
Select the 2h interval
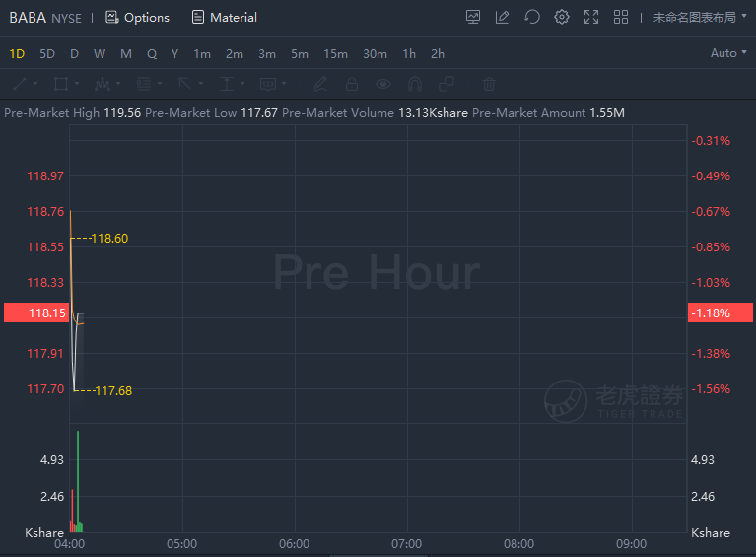point(438,53)
